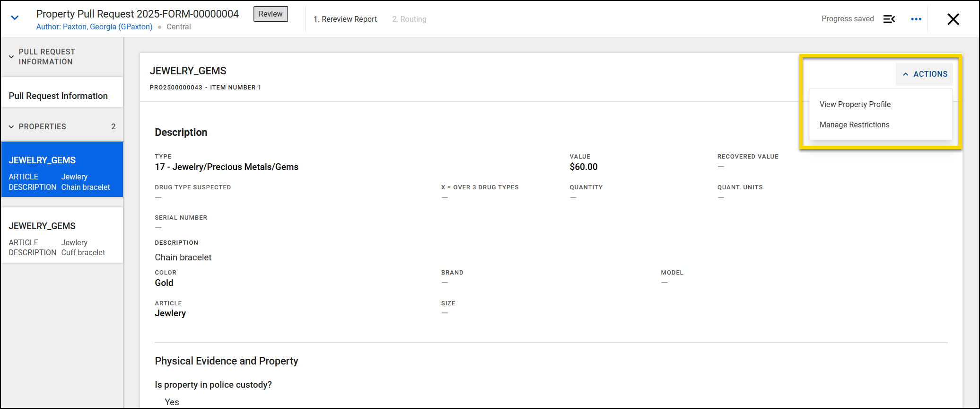
Task: Open the three-dot more options menu
Action: 916,19
